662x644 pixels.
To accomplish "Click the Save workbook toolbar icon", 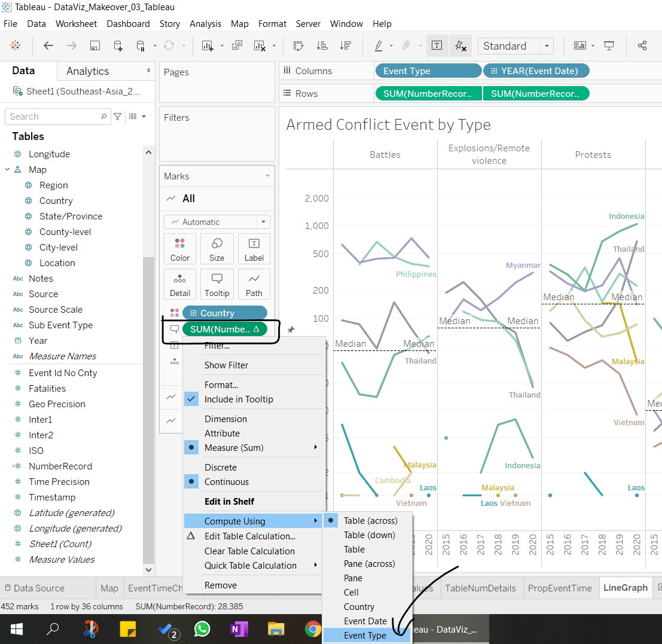I will coord(94,46).
